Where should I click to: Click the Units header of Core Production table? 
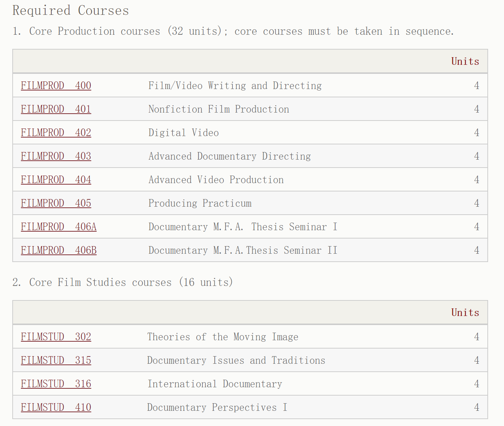(465, 61)
